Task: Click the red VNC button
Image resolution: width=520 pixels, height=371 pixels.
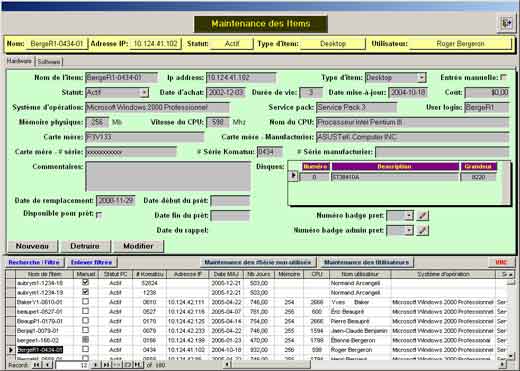Action: click(x=501, y=262)
